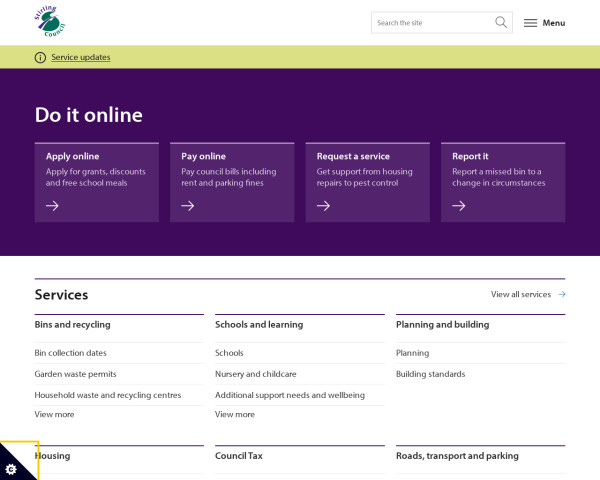Viewport: 600px width, 480px height.
Task: Click the service updates info icon
Action: click(x=40, y=57)
